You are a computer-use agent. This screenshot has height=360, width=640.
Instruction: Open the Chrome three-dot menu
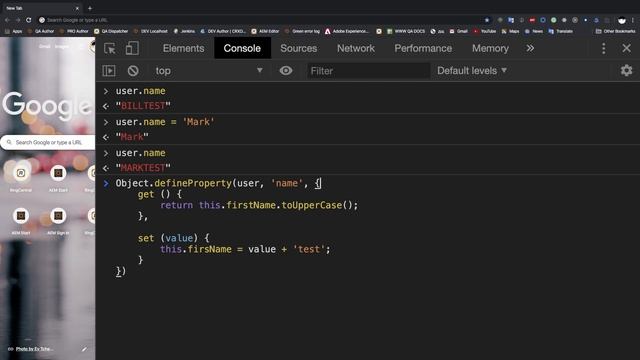point(633,20)
